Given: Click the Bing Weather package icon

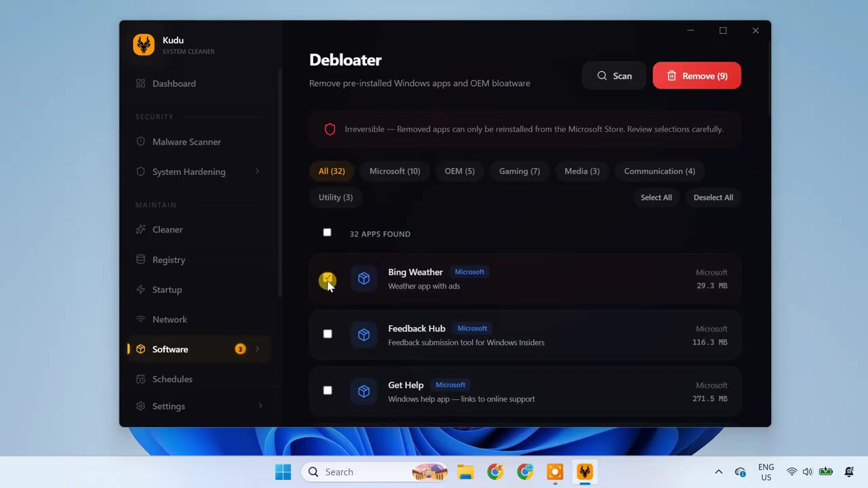Looking at the screenshot, I should click(x=364, y=279).
